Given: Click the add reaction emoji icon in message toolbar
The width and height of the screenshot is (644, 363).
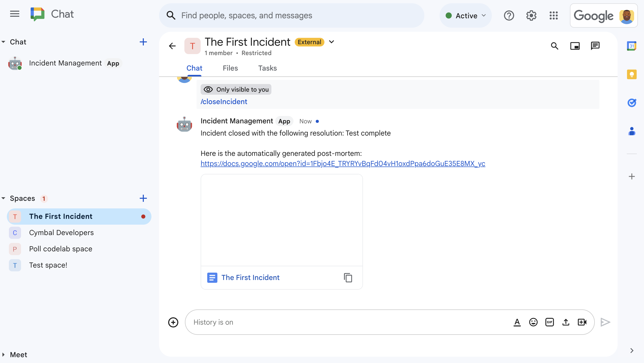Looking at the screenshot, I should click(x=533, y=322).
